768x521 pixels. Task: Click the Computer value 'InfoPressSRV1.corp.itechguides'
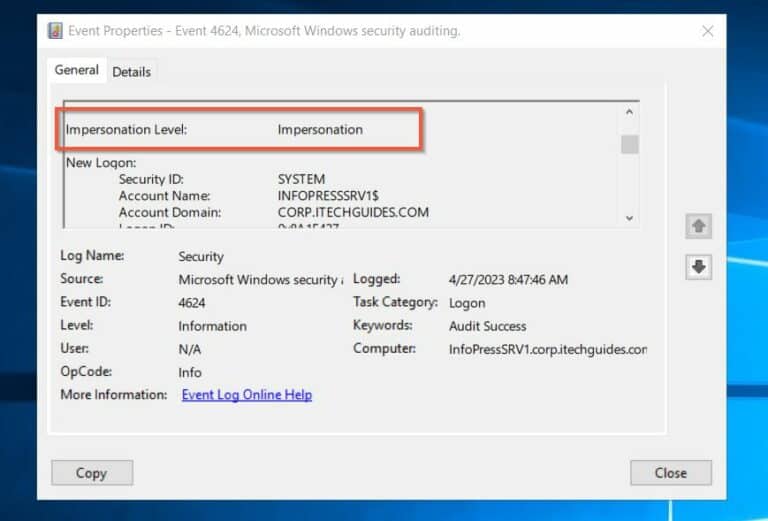coord(548,349)
